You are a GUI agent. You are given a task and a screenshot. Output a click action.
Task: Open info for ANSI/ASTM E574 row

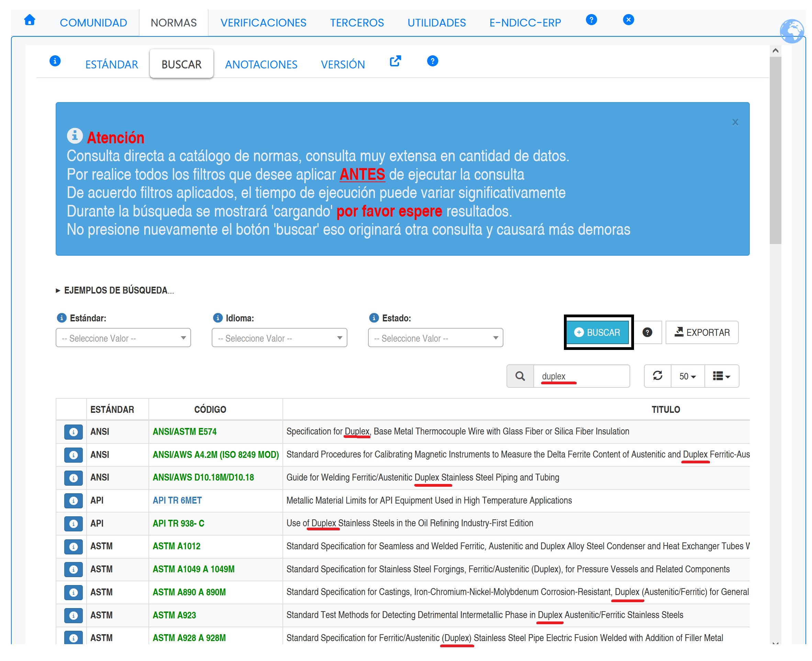coord(73,432)
